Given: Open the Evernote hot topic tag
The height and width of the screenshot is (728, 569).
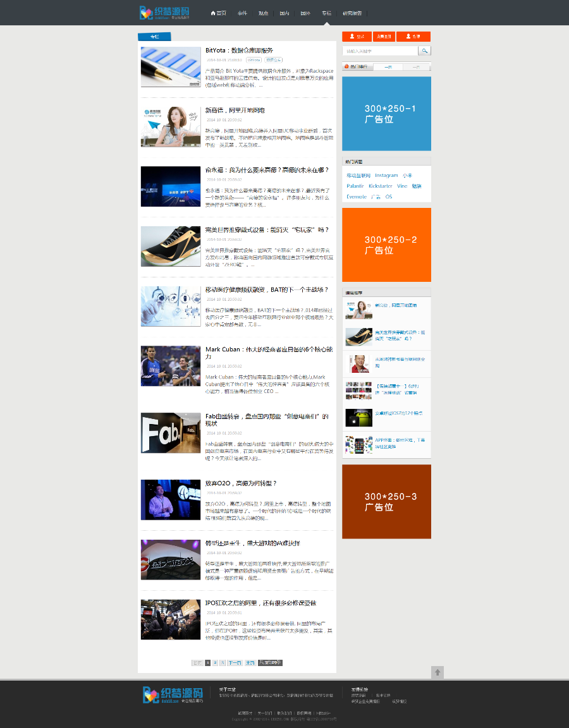Looking at the screenshot, I should click(357, 197).
